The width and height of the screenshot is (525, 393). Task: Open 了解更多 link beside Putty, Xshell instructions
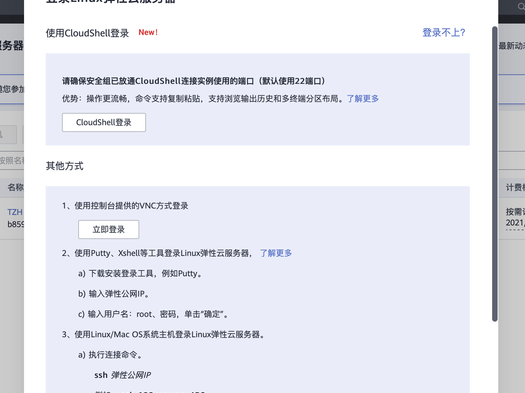click(276, 253)
